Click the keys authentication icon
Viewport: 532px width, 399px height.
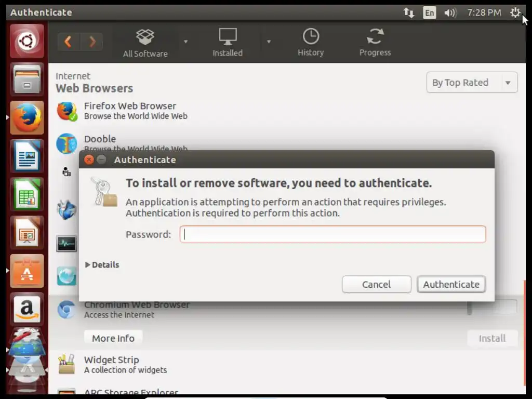[x=104, y=192]
